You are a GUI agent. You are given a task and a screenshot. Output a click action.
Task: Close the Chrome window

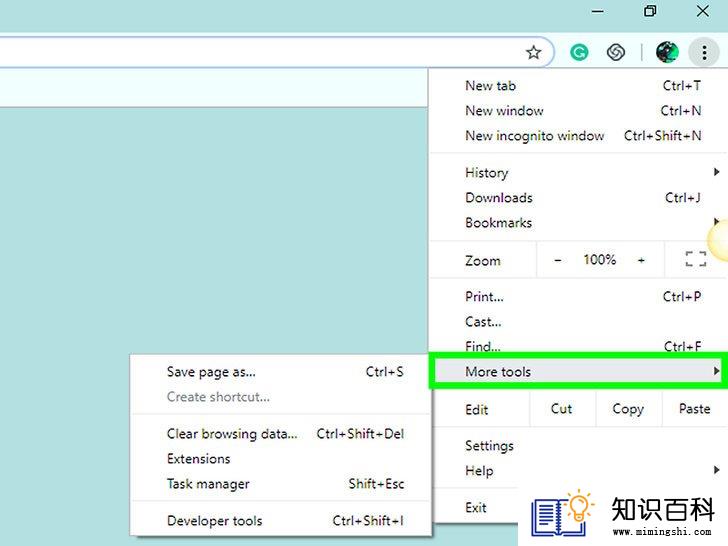702,11
